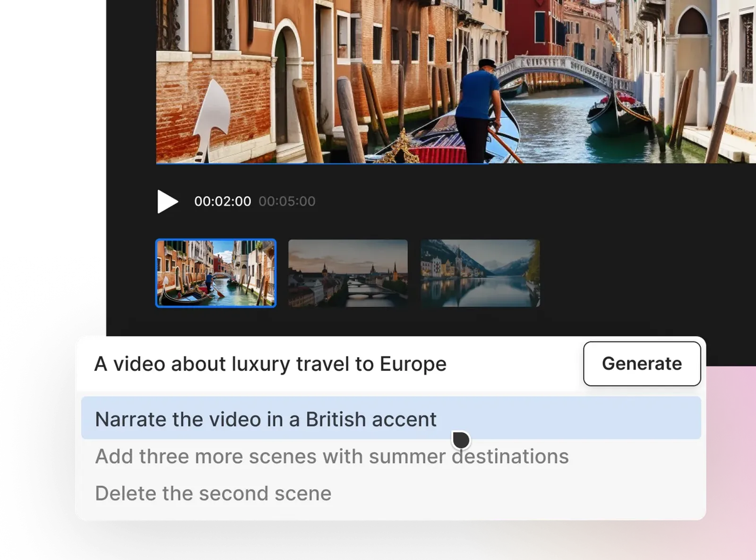Choose the "Delete the second scene" suggestion
Image resolution: width=756 pixels, height=560 pixels.
coord(213,493)
